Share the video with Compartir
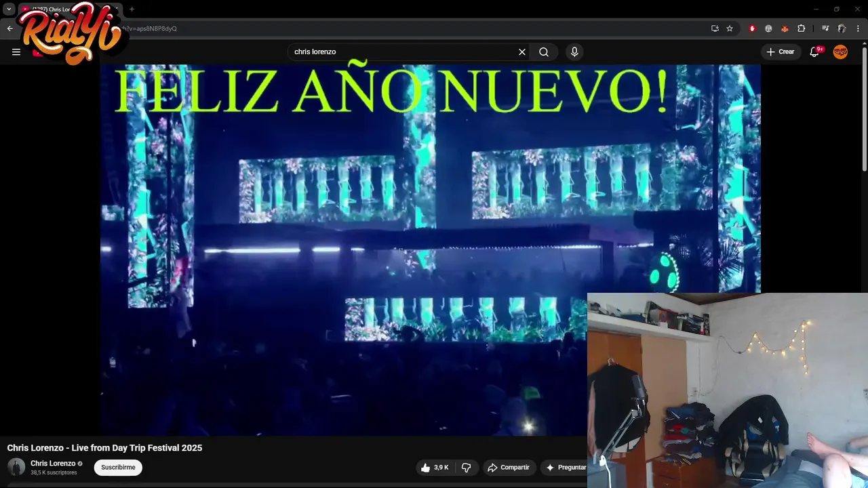Screen dimensions: 868x488 (509, 467)
